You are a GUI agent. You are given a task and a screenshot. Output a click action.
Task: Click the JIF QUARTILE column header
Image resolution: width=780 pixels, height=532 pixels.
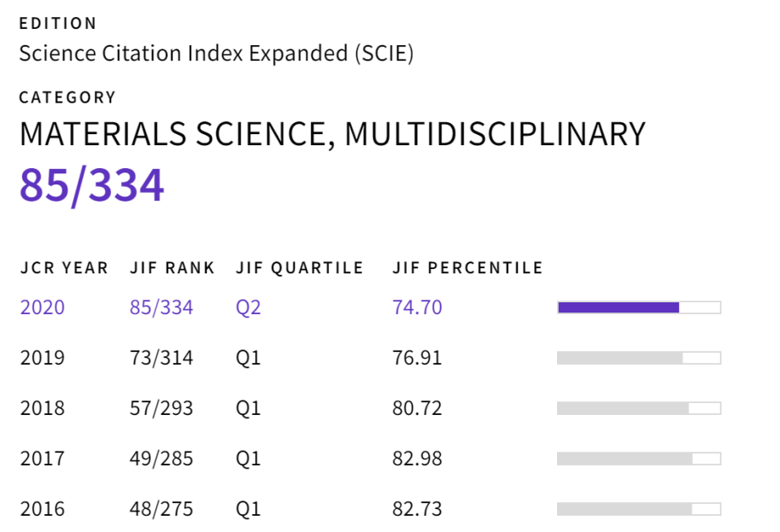(x=300, y=268)
